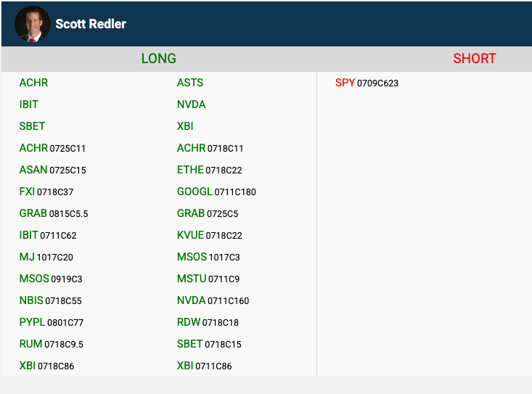
Task: Click the GOOGL 0711C180 option
Action: click(x=216, y=192)
